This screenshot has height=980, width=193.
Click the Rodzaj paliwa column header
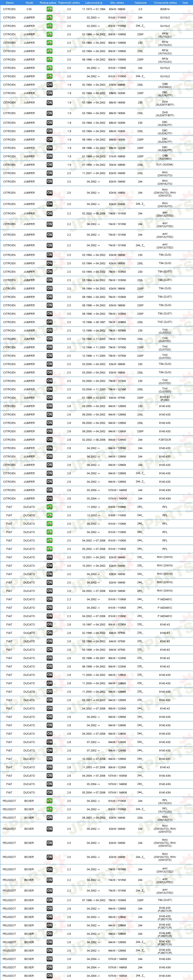pos(48,3)
